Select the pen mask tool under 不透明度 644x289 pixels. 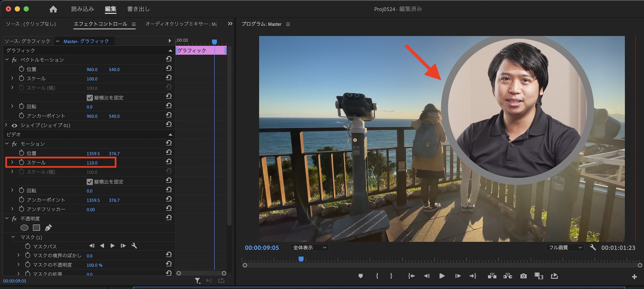(x=48, y=228)
